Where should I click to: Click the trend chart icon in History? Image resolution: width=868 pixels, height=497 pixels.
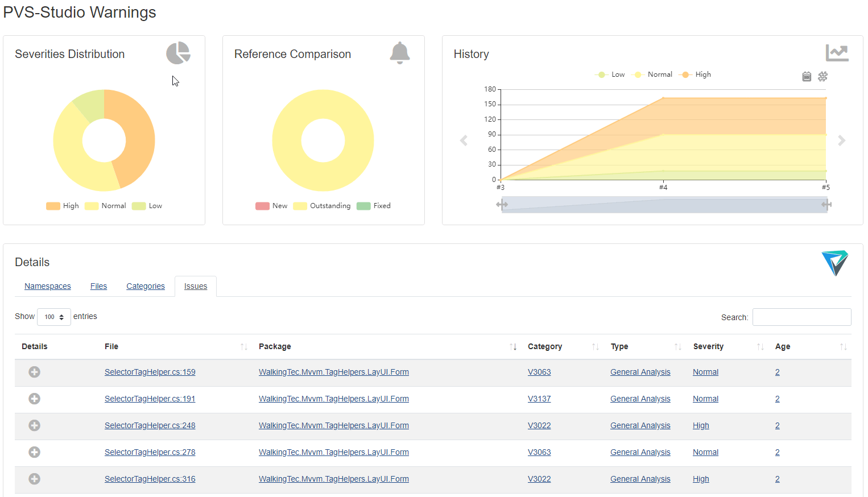[x=837, y=53]
